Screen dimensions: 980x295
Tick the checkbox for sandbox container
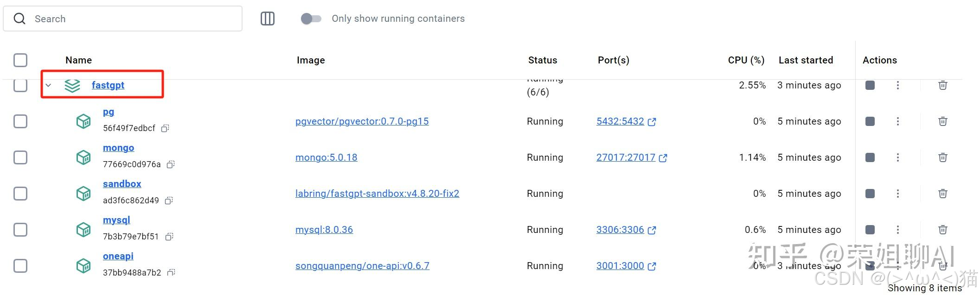point(20,194)
